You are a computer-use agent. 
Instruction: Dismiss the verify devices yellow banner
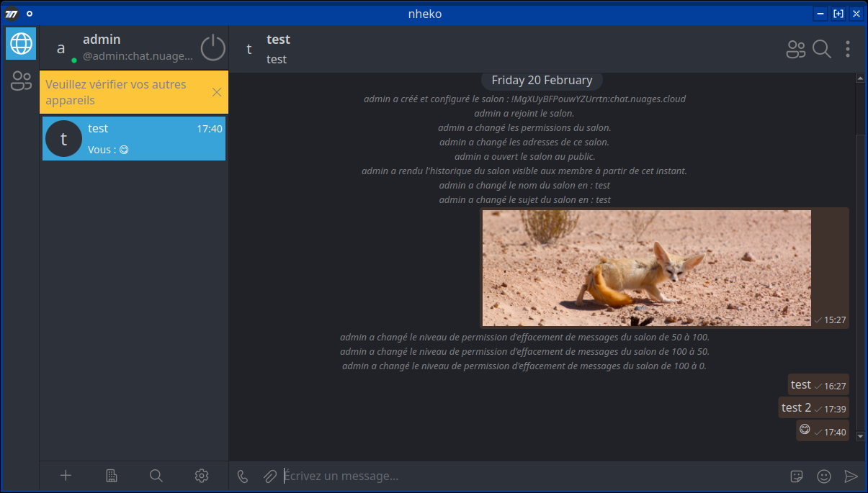(x=217, y=92)
